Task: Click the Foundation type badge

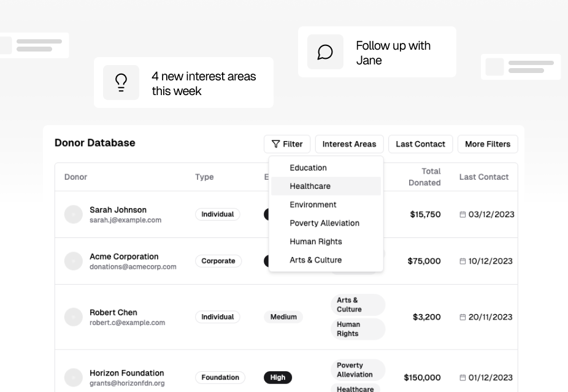Action: pos(220,377)
